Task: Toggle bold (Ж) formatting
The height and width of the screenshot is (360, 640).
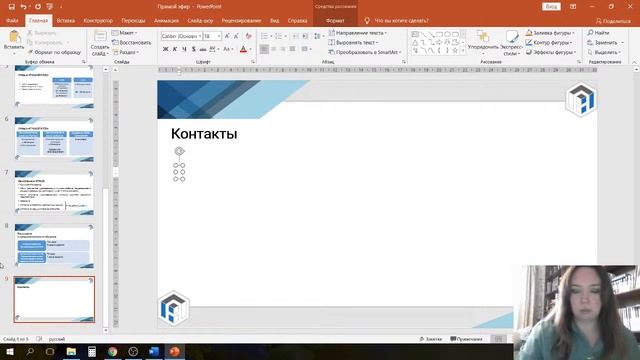Action: (x=165, y=49)
